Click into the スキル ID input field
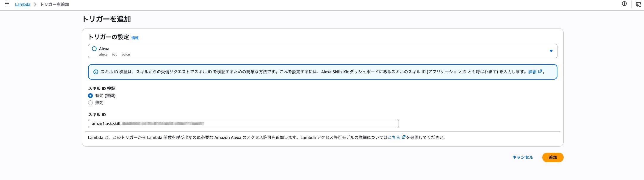This screenshot has width=644, height=180. [243, 124]
